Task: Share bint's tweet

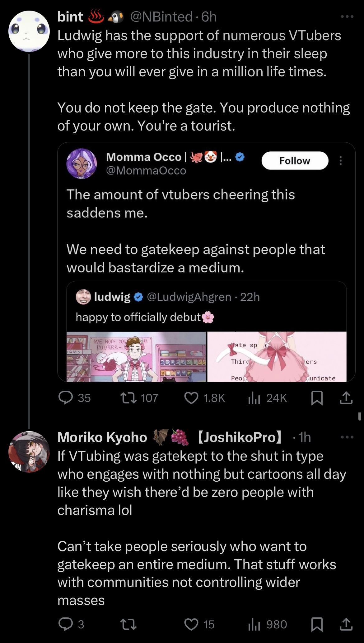Action: click(x=346, y=398)
